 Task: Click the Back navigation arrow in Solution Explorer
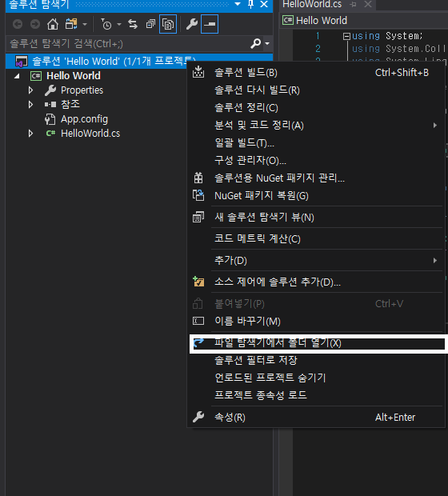(x=18, y=24)
